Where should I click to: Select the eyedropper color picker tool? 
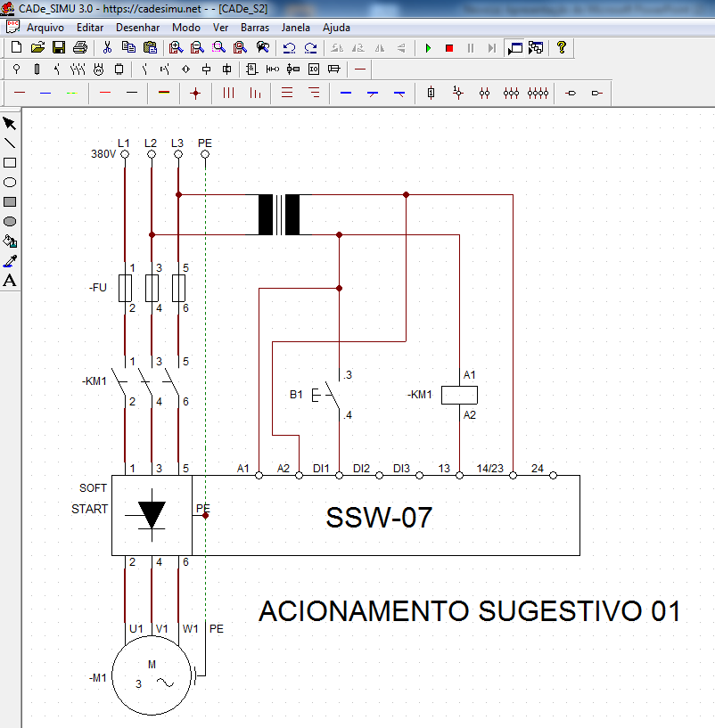click(x=10, y=261)
